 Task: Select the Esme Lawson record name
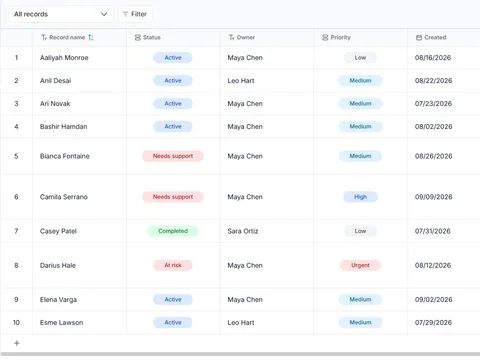pyautogui.click(x=61, y=323)
